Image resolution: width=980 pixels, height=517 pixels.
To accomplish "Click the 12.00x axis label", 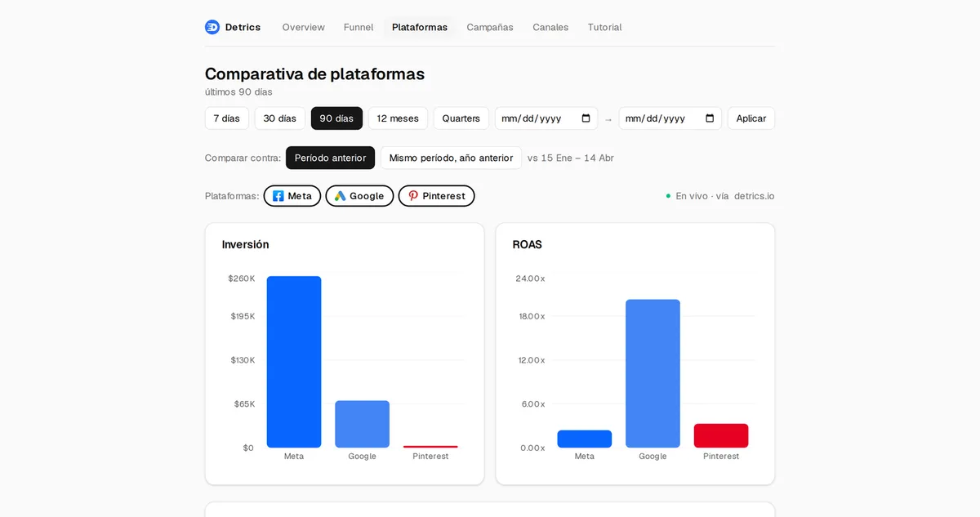I will [x=532, y=360].
